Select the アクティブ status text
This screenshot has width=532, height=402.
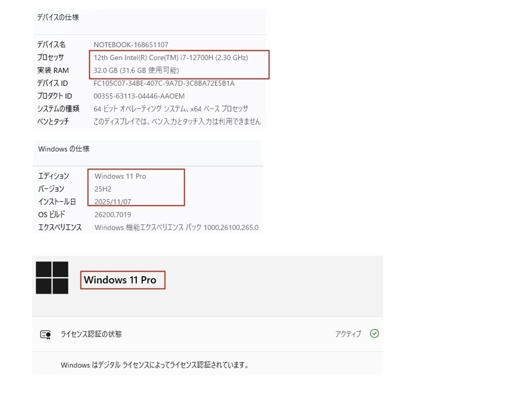[x=348, y=334]
